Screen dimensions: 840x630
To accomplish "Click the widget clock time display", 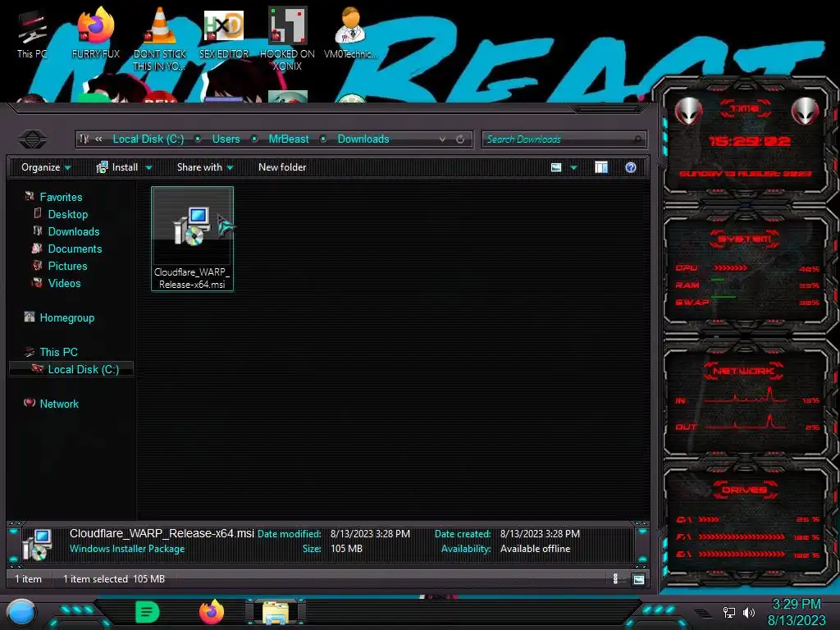I will tap(748, 141).
